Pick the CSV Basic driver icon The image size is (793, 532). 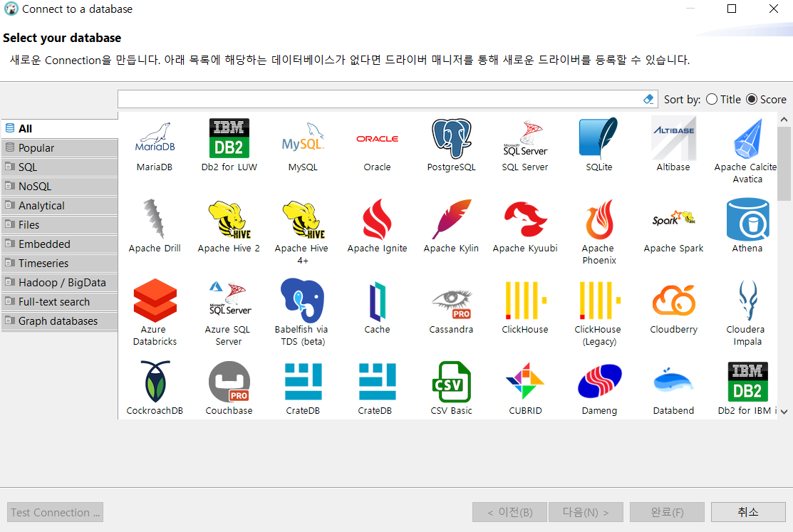[451, 381]
